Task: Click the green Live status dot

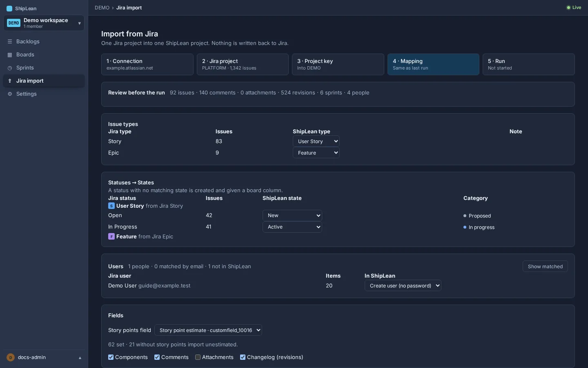Action: [568, 8]
